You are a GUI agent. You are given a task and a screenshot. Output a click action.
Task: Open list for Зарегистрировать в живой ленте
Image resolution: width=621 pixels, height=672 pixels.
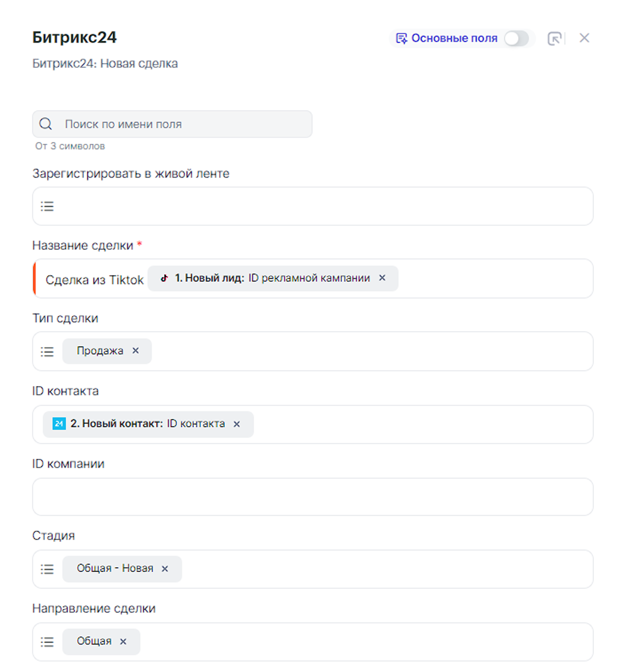coord(47,206)
